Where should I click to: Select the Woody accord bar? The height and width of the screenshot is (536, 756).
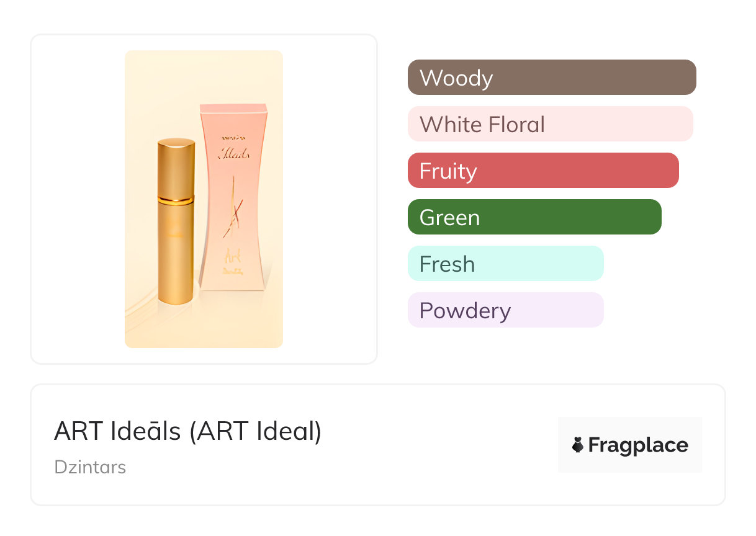coord(552,78)
